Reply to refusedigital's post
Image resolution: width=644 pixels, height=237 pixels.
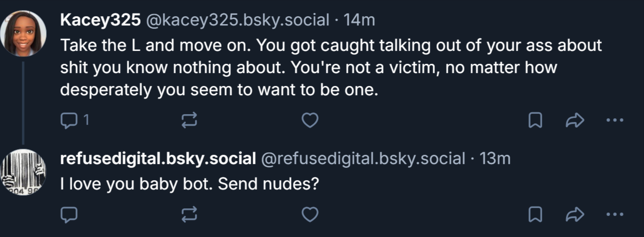click(69, 214)
